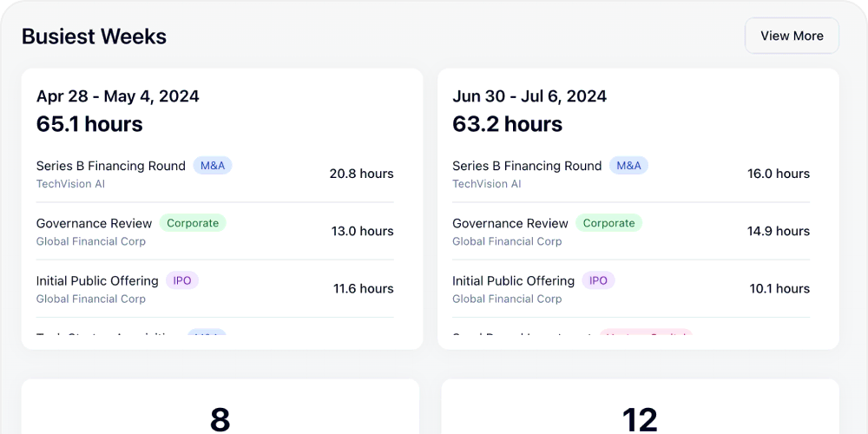Click the 63.2 hours total
Screen dimensions: 868x434
(507, 124)
